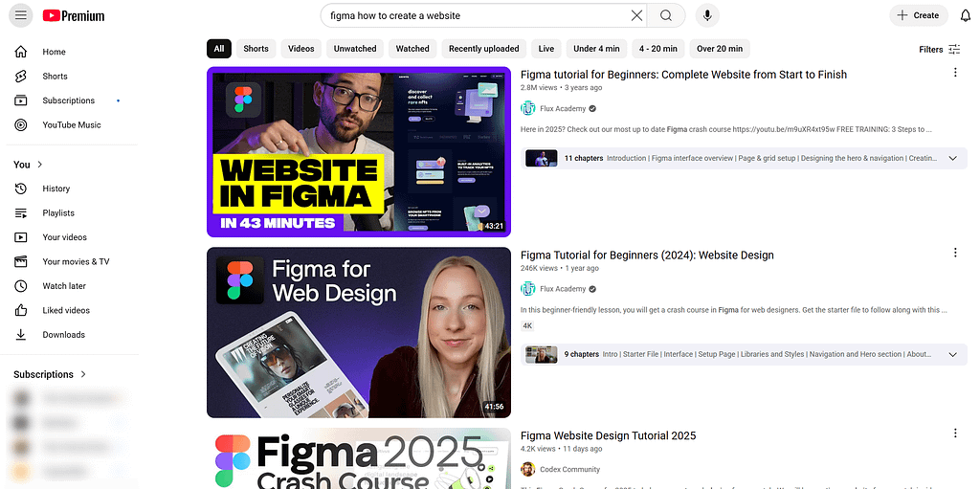The image size is (980, 489).
Task: Select the Under 4 min chip
Action: pos(597,49)
